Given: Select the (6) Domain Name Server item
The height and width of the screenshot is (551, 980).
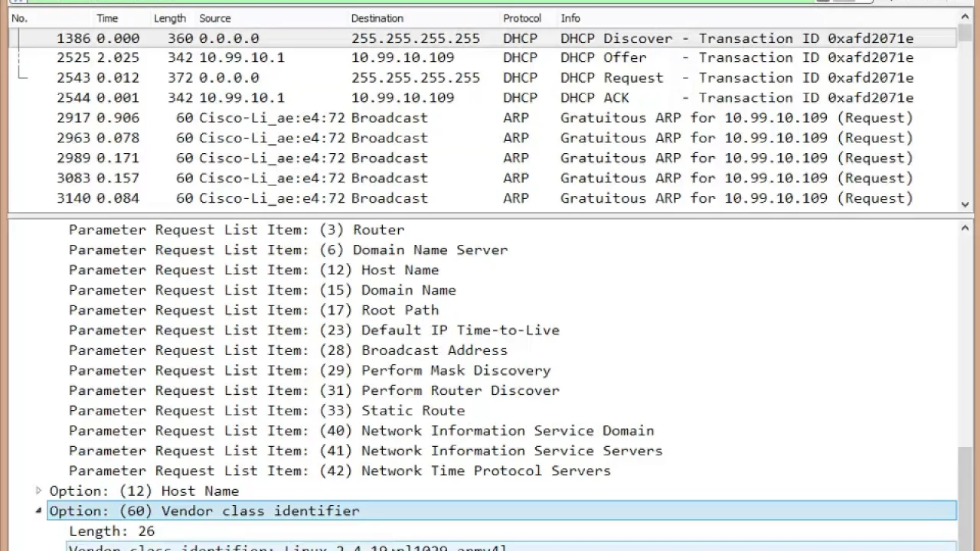Looking at the screenshot, I should click(x=288, y=249).
